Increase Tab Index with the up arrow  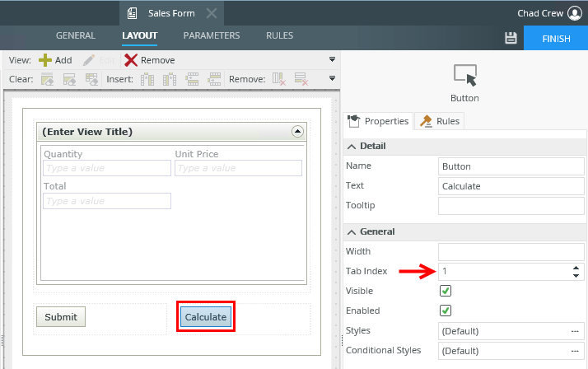(x=575, y=267)
